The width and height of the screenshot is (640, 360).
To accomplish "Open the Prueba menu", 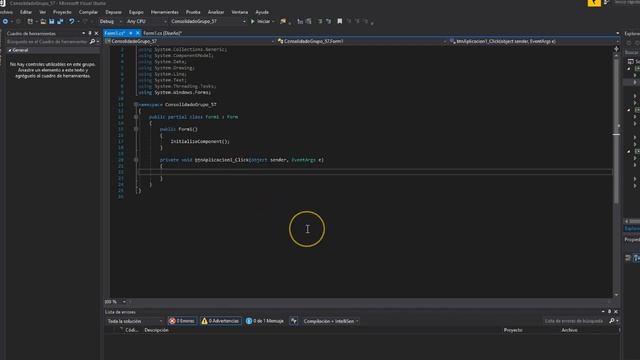I will 193,12.
